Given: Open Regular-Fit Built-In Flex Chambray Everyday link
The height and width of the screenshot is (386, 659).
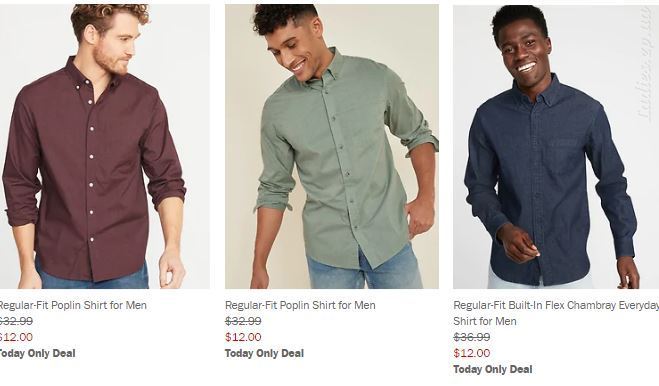Looking at the screenshot, I should point(556,305).
